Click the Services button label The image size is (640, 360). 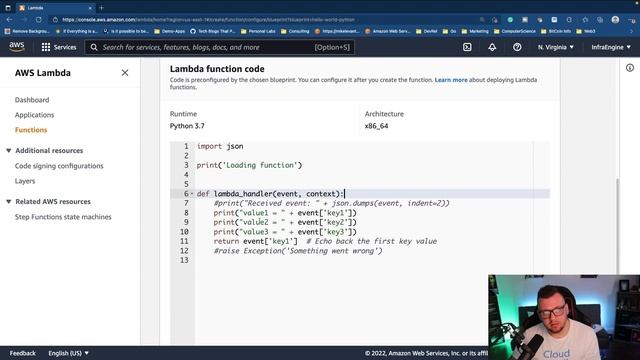coord(65,47)
